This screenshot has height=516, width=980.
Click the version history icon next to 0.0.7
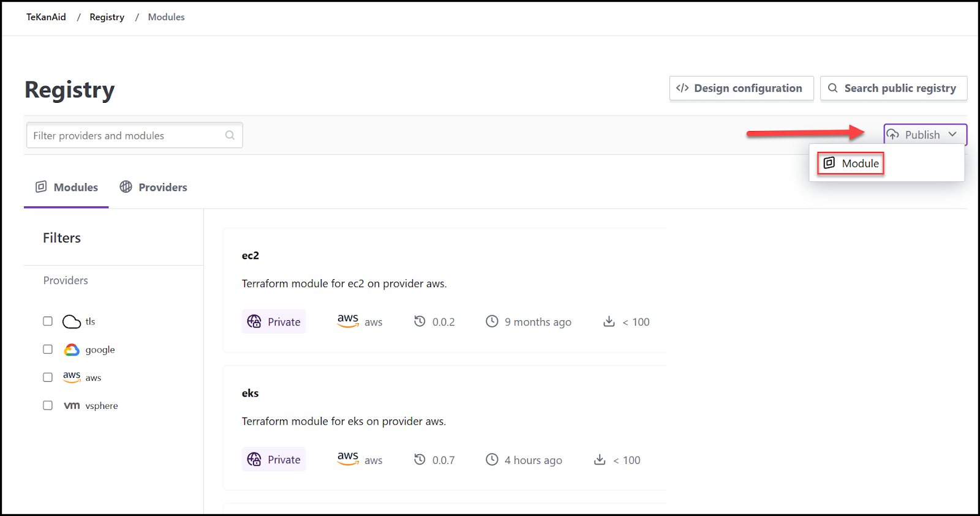pos(419,459)
